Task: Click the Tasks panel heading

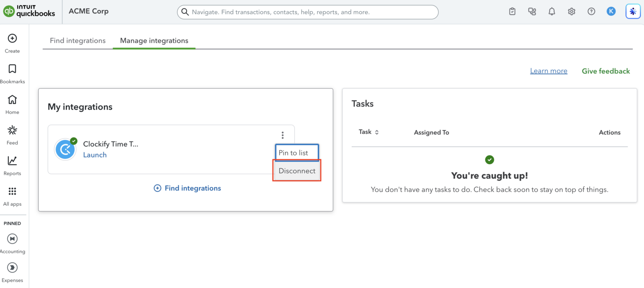Action: (x=363, y=104)
